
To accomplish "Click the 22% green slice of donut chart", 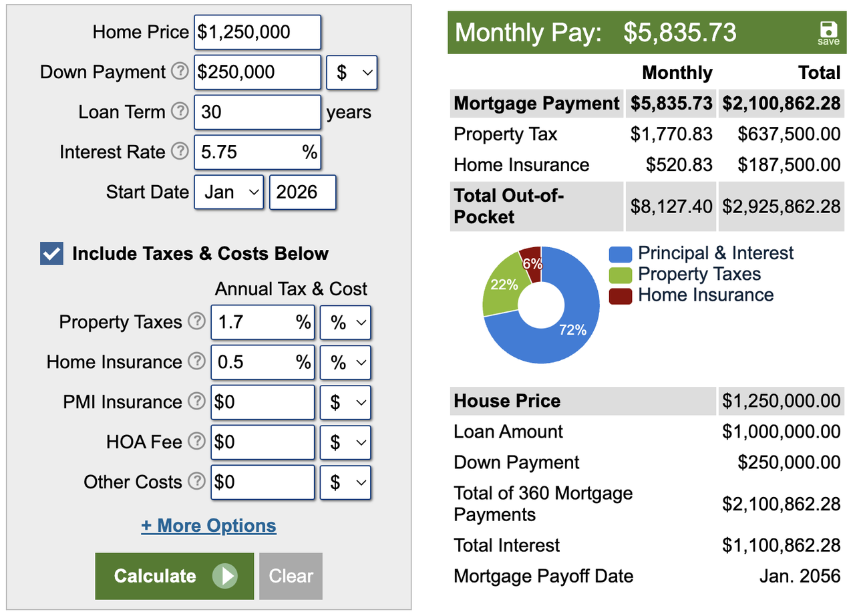I will pyautogui.click(x=505, y=285).
